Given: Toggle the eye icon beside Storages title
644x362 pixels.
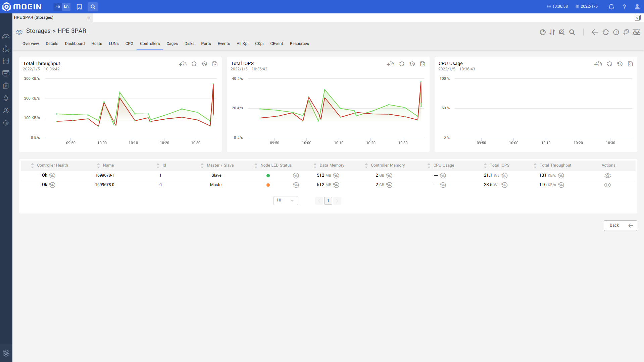Looking at the screenshot, I should [19, 32].
